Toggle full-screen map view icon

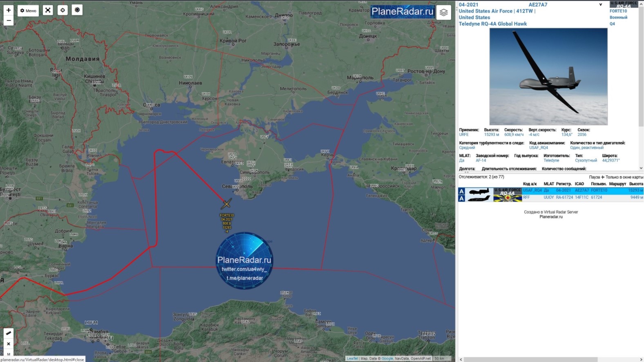48,10
